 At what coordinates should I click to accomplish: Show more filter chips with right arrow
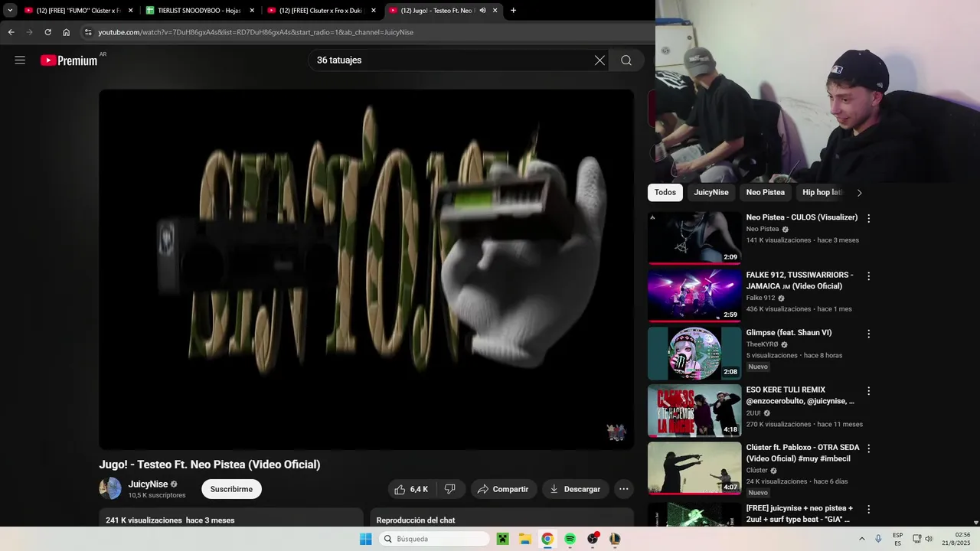[x=859, y=193]
